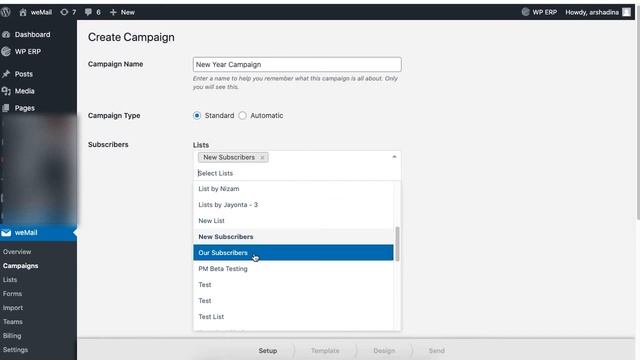The width and height of the screenshot is (640, 360).
Task: Choose New List option
Action: click(x=293, y=220)
